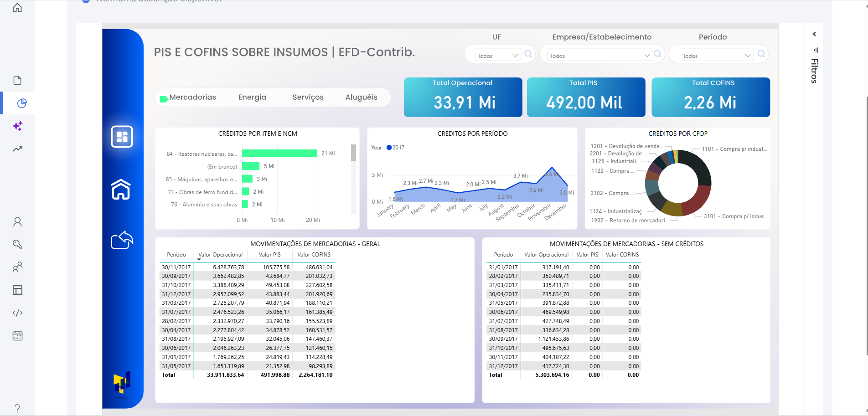Click the search magnifier beside UF filter
Viewport: 868px width, 416px height.
coord(528,54)
